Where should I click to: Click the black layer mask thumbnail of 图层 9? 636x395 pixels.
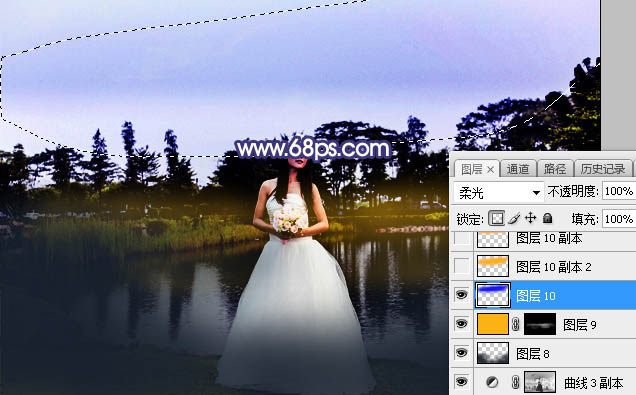[540, 324]
